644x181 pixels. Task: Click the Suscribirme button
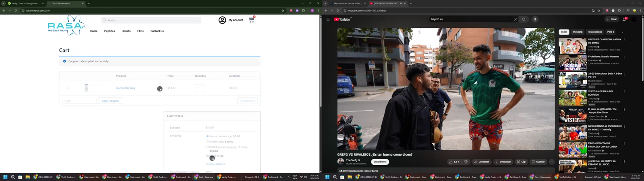380,162
